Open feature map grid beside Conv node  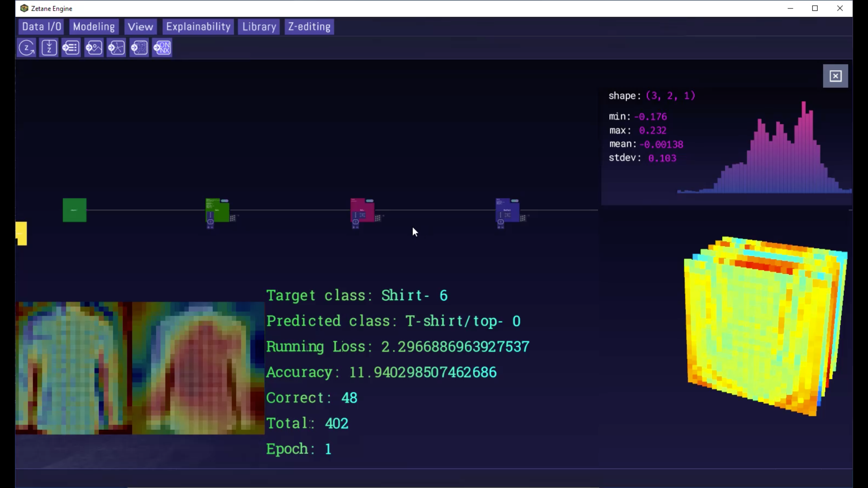(233, 218)
